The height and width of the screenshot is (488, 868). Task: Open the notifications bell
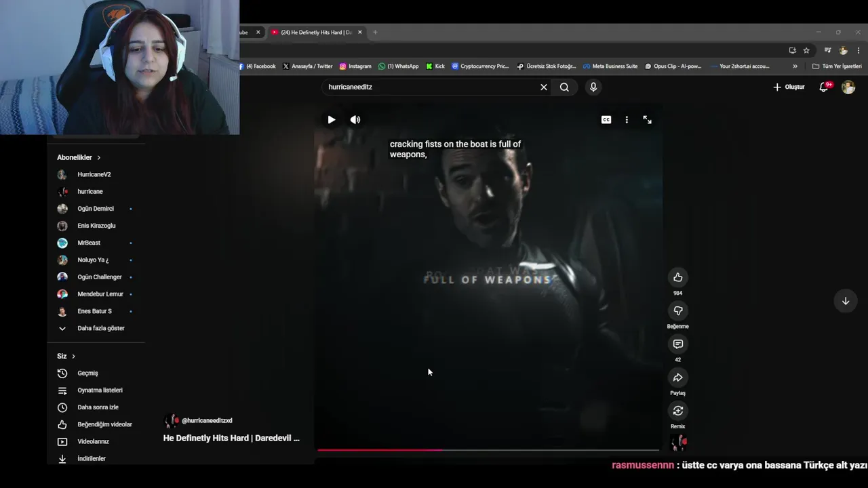pyautogui.click(x=824, y=87)
